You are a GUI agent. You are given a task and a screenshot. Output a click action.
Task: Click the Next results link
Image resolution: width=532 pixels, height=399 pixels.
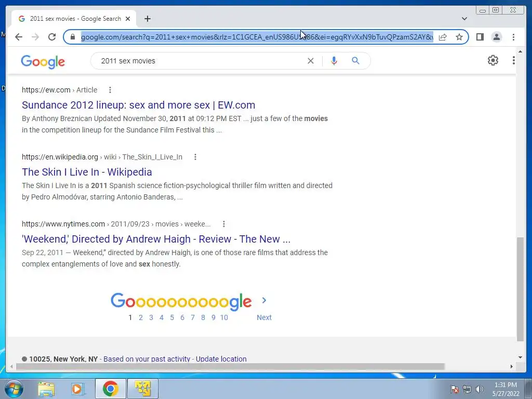264,317
